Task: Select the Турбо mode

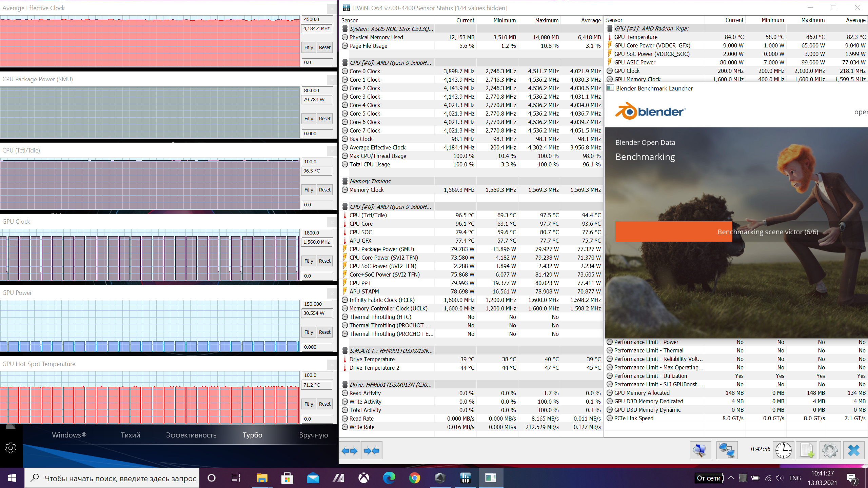Action: 253,435
